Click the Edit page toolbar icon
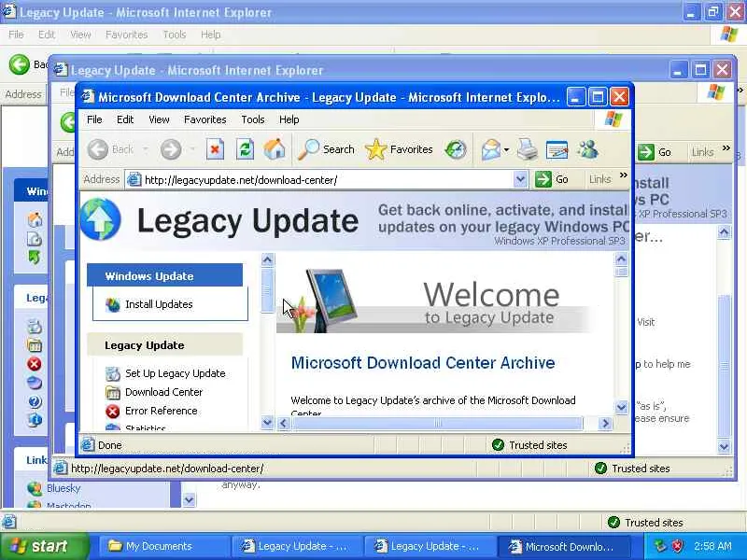This screenshot has height=560, width=747. [557, 150]
